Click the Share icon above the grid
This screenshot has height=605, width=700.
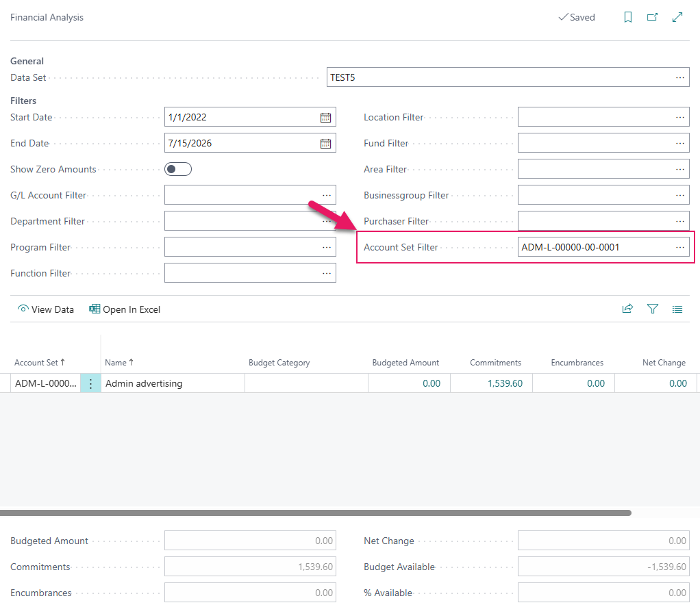click(627, 309)
